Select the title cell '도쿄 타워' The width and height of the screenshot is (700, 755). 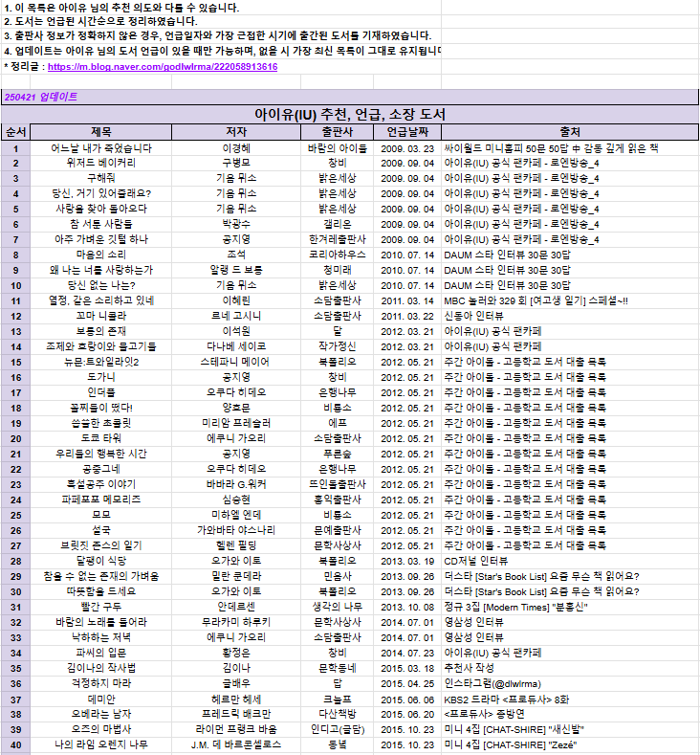point(101,439)
